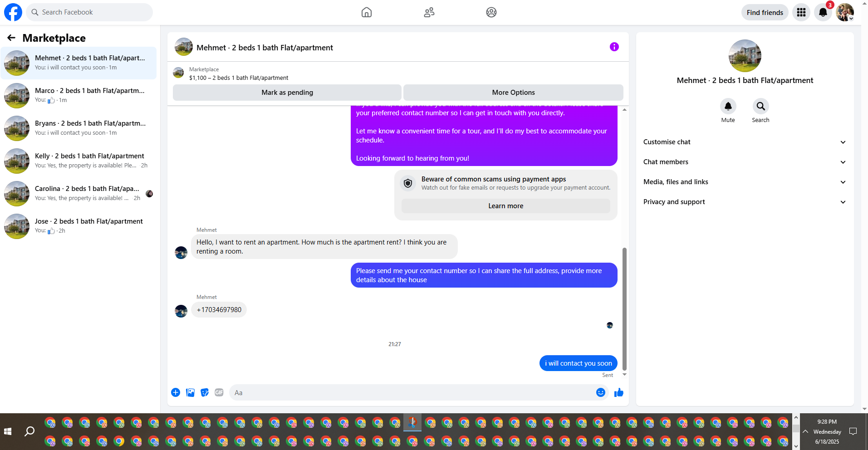
Task: Expand the Chat members section
Action: 745,162
